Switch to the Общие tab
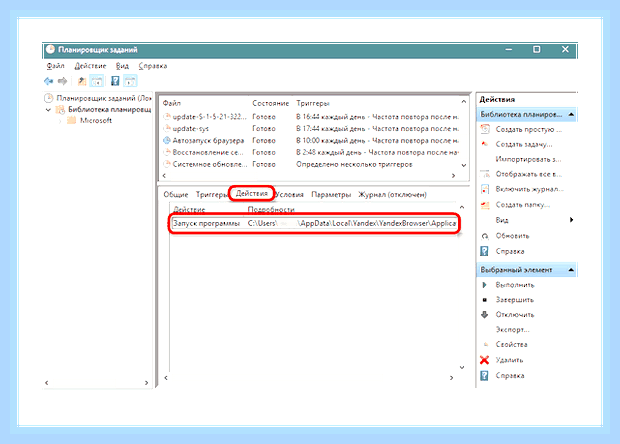Screen dimensions: 620x444 tap(176, 195)
